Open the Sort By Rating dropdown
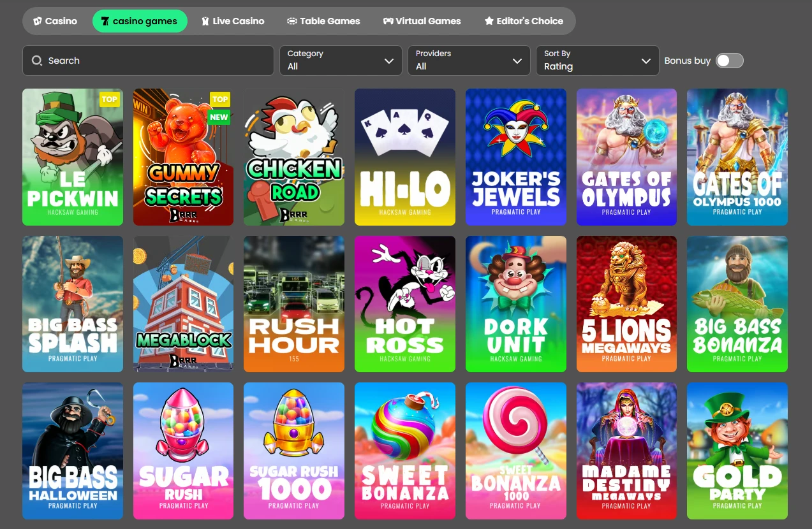Image resolution: width=812 pixels, height=529 pixels. 597,61
